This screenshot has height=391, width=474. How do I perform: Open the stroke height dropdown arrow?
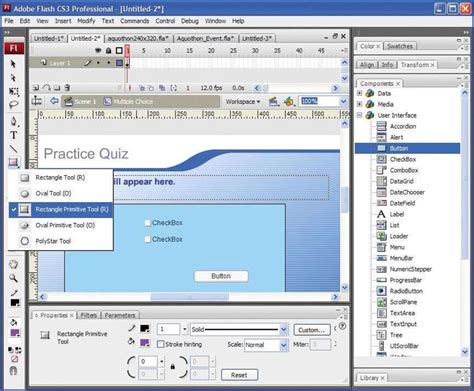(x=185, y=329)
